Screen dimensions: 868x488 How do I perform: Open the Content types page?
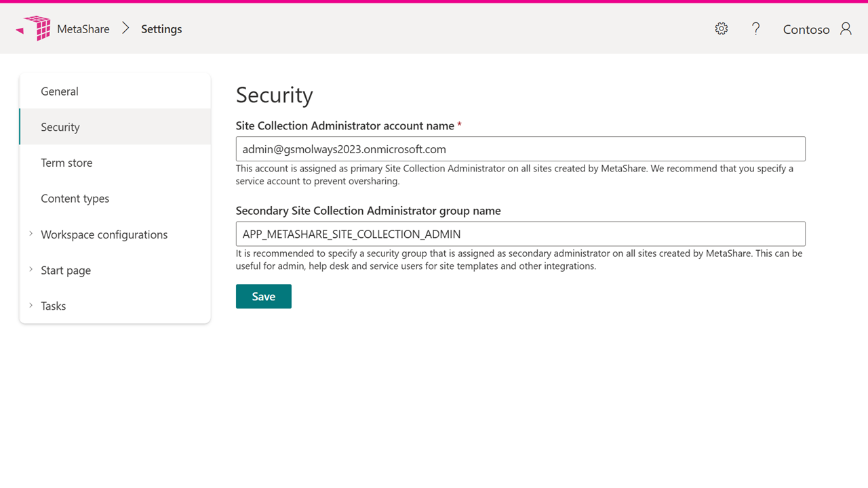click(75, 199)
